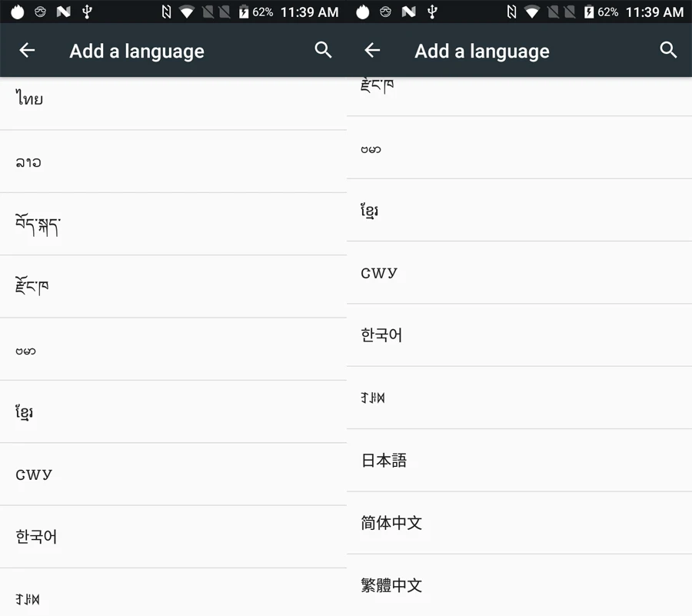This screenshot has height=616, width=692.
Task: Tap NFC icon in right status bar
Action: pos(511,12)
